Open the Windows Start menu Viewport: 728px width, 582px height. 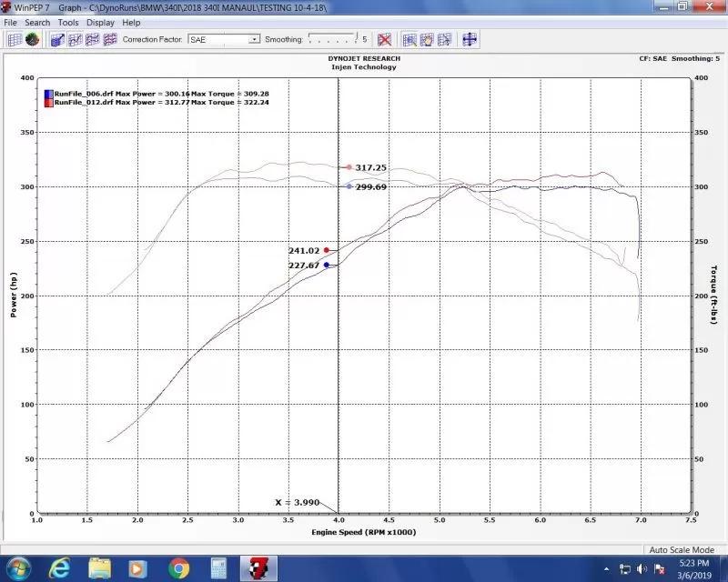pos(17,568)
